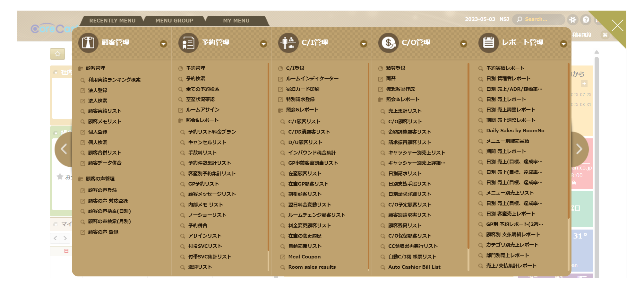Open the help question mark icon
This screenshot has height=296, width=644.
(x=586, y=20)
